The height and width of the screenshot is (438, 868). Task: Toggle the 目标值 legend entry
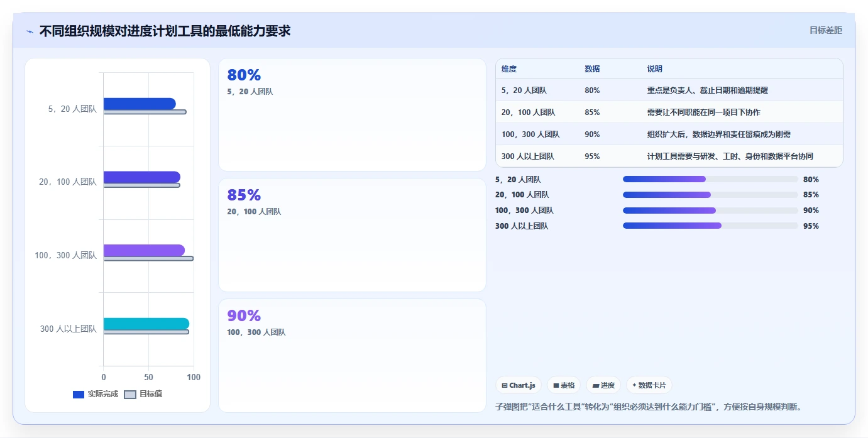click(x=143, y=394)
